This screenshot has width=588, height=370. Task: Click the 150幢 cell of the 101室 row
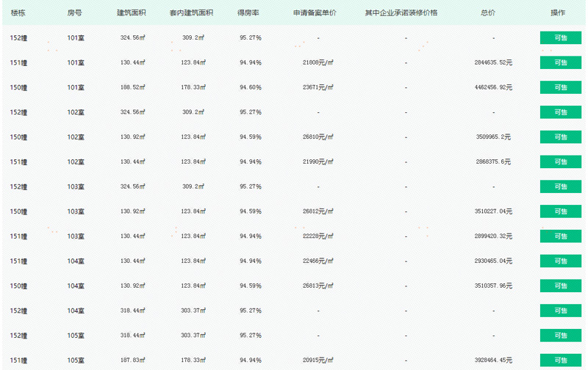(x=19, y=87)
